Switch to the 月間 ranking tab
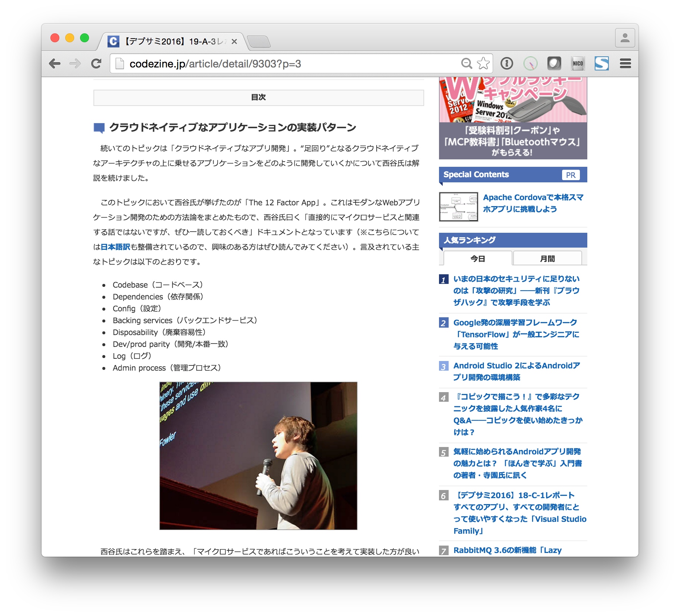The height and width of the screenshot is (616, 680). [x=548, y=258]
